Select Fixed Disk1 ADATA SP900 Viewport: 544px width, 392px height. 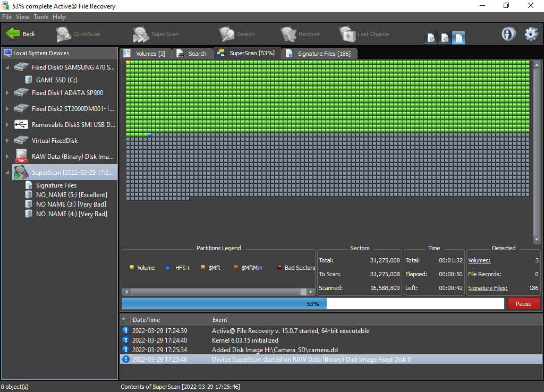(58, 92)
